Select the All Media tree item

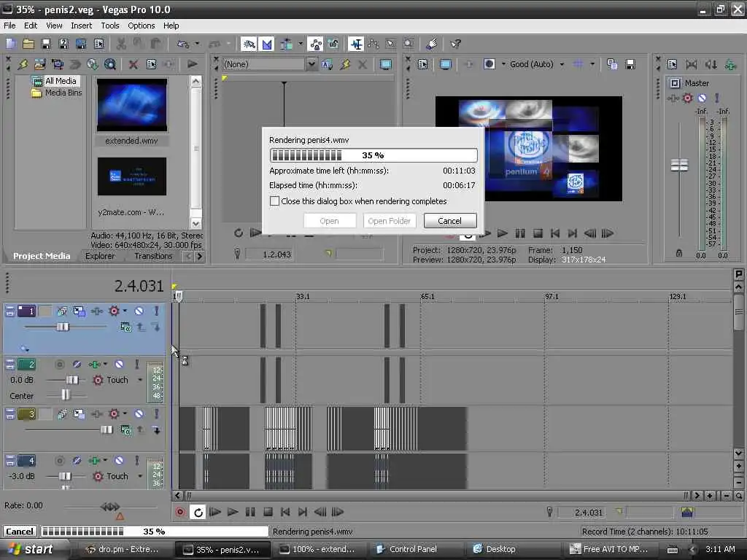click(x=61, y=81)
